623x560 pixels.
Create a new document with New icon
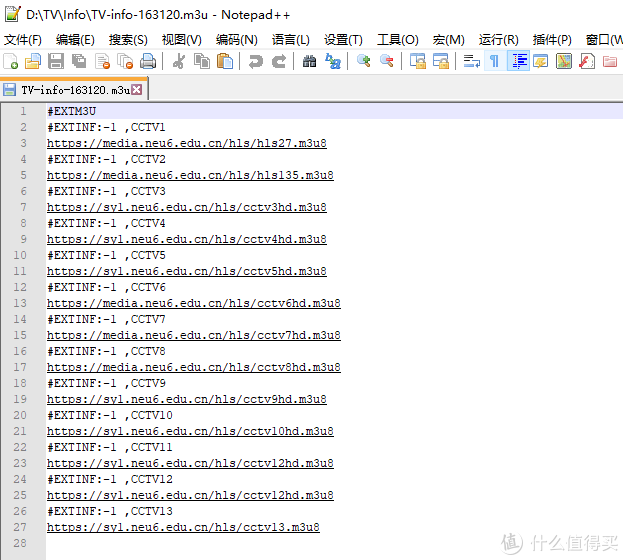pos(11,62)
